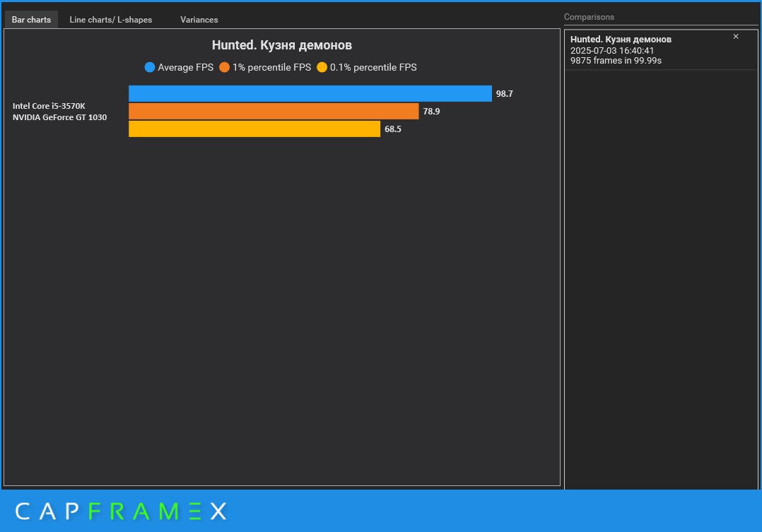Select the 78.9 value label

coord(431,111)
